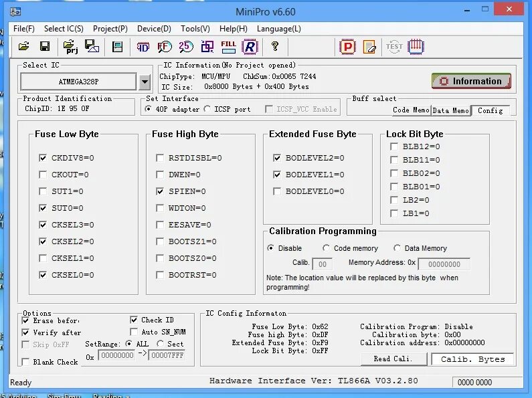Screen dimensions: 532x398
Task: Check the BLB12=0 lock bit
Action: (394, 146)
